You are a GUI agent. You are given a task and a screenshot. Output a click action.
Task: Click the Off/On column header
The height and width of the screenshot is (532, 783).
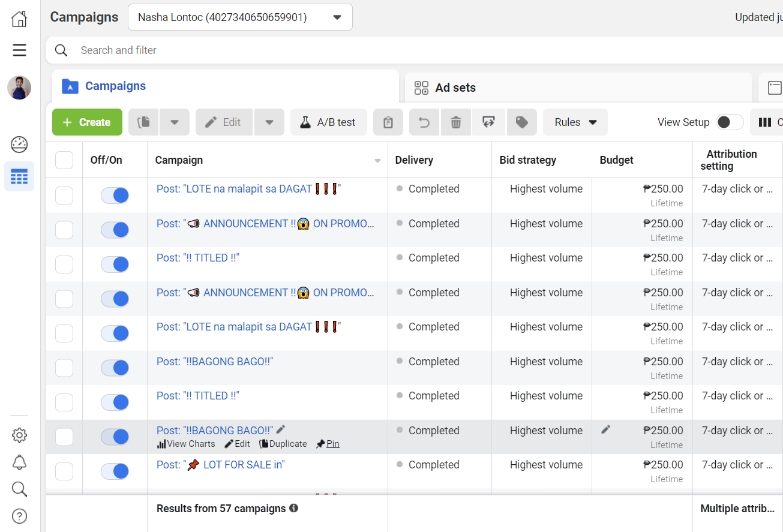point(106,160)
